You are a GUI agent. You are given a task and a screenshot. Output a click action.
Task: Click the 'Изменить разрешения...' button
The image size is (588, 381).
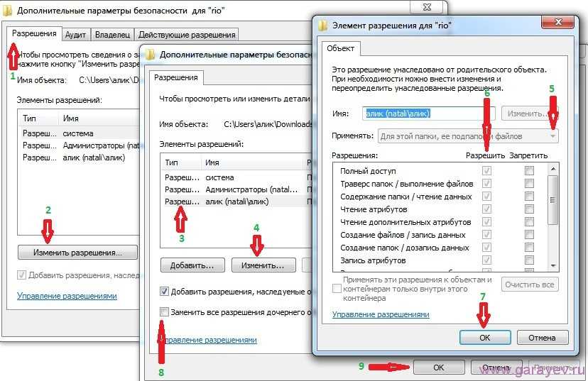click(x=77, y=253)
